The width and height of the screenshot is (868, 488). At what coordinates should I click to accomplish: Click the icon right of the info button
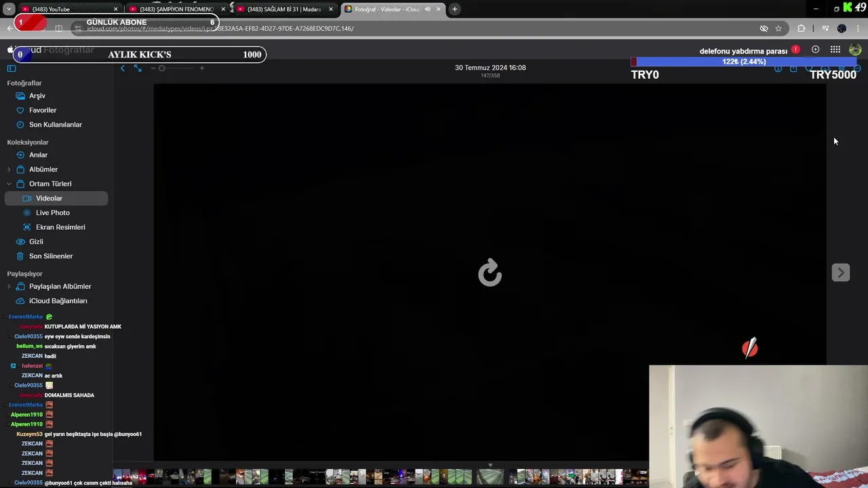tap(793, 68)
